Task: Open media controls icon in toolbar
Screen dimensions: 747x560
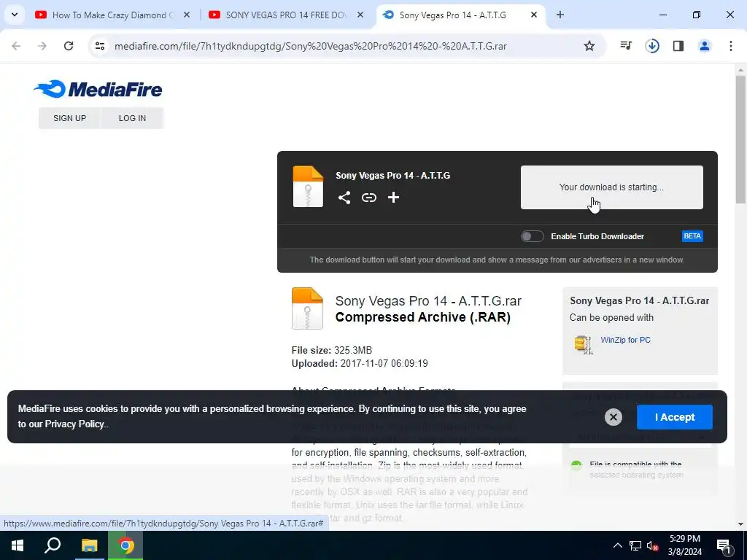Action: [626, 46]
